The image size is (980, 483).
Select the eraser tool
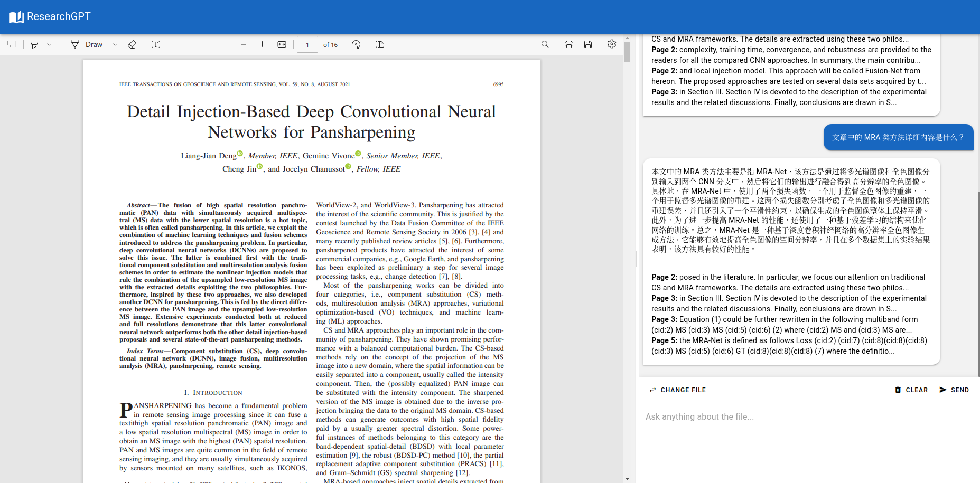(x=132, y=44)
